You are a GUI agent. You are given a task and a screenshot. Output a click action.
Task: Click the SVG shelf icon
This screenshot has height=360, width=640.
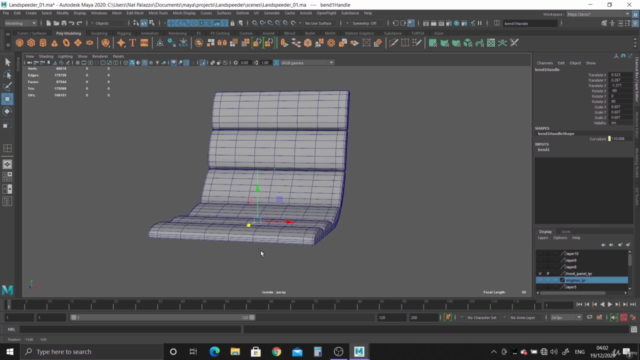[144, 43]
